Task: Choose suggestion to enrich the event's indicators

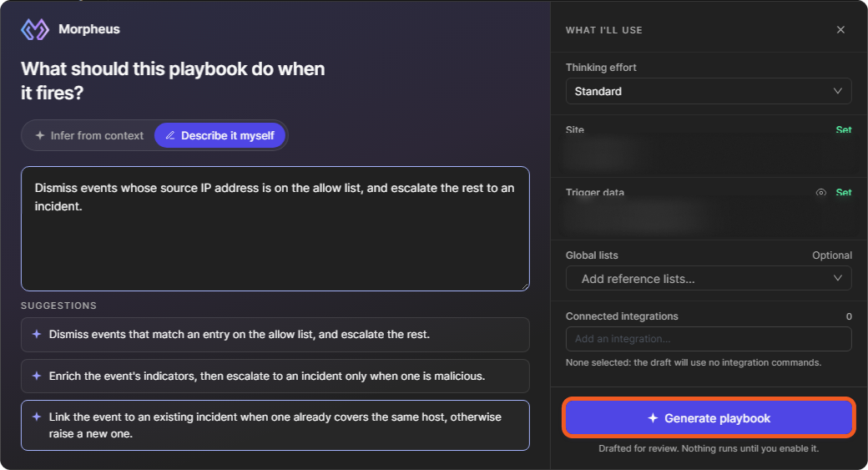Action: [275, 377]
